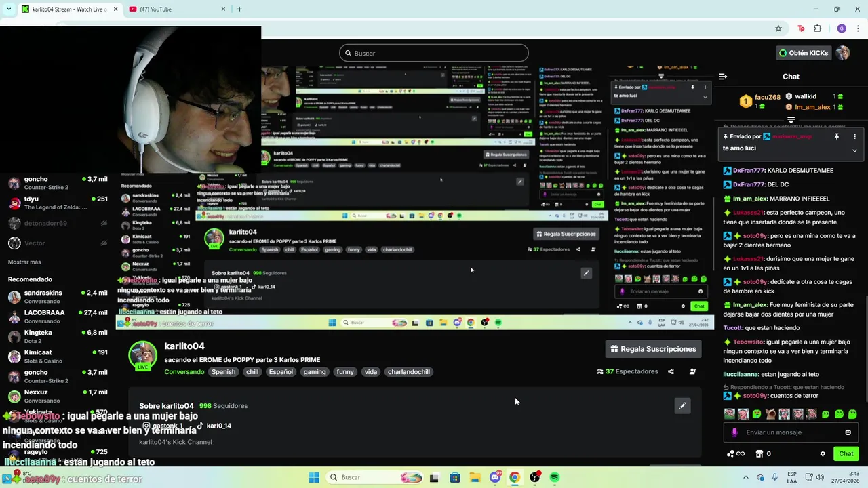This screenshot has width=868, height=488.
Task: Click Windows Start button
Action: (314, 477)
